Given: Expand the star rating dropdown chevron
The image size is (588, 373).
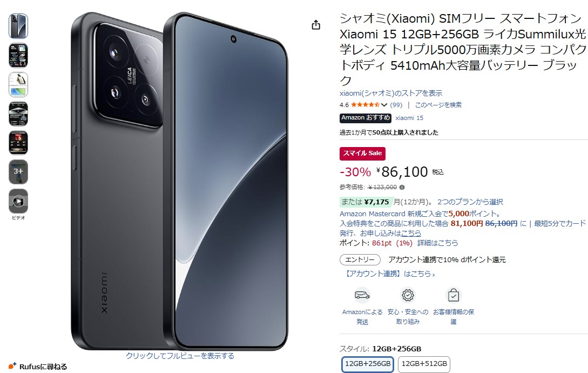Looking at the screenshot, I should coord(384,105).
